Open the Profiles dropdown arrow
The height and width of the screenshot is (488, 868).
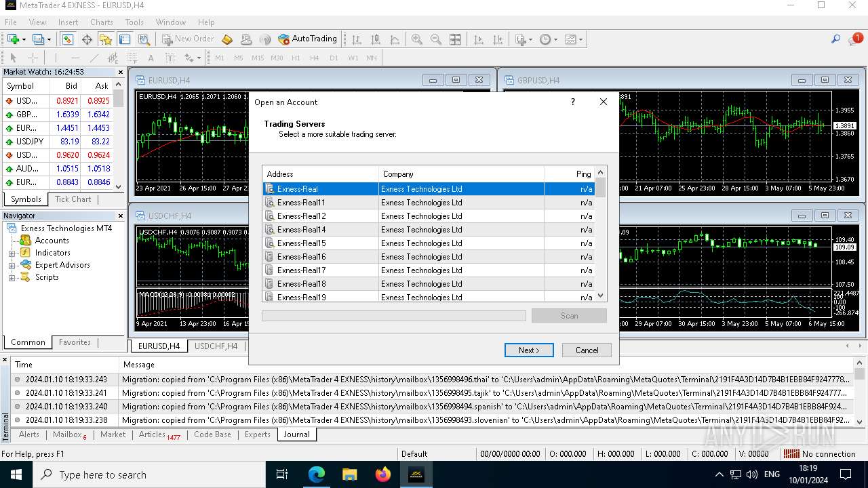pyautogui.click(x=49, y=39)
